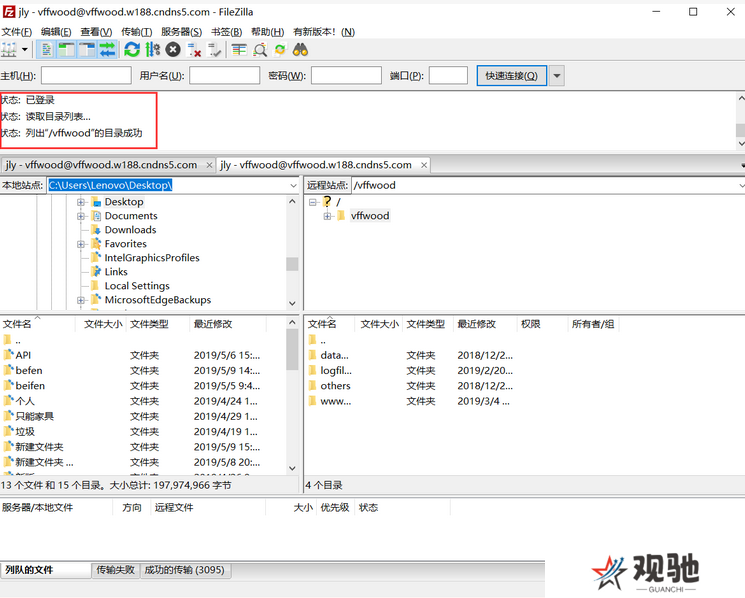Toggle processing of the transfer queue
Screen dimensions: 745x598
(x=153, y=49)
